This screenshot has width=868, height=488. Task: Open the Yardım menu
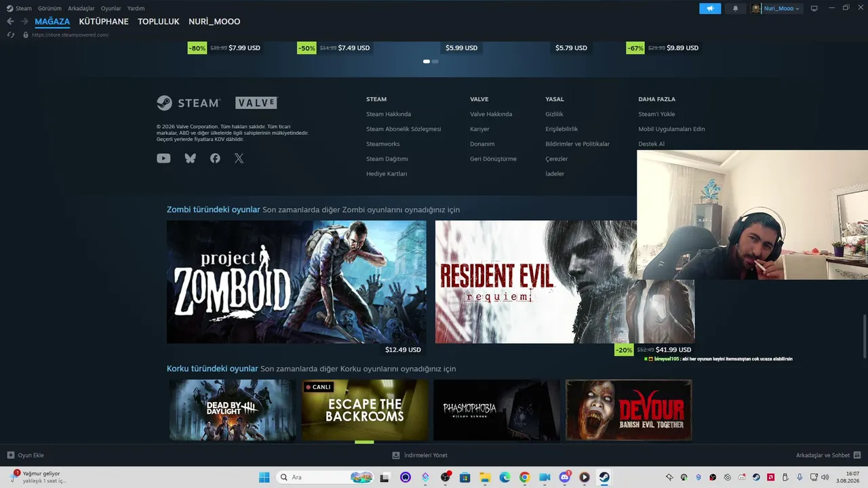click(136, 8)
